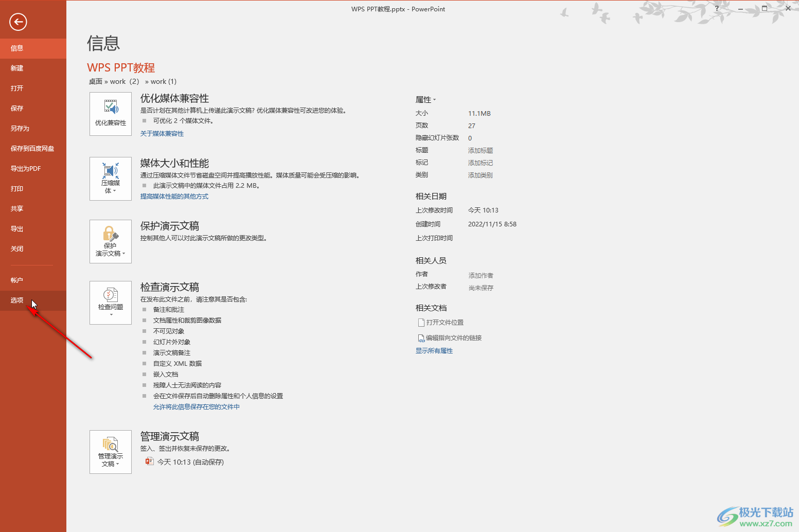Click the 桌面 breadcrumb path segment
This screenshot has height=532, width=799.
[96, 81]
